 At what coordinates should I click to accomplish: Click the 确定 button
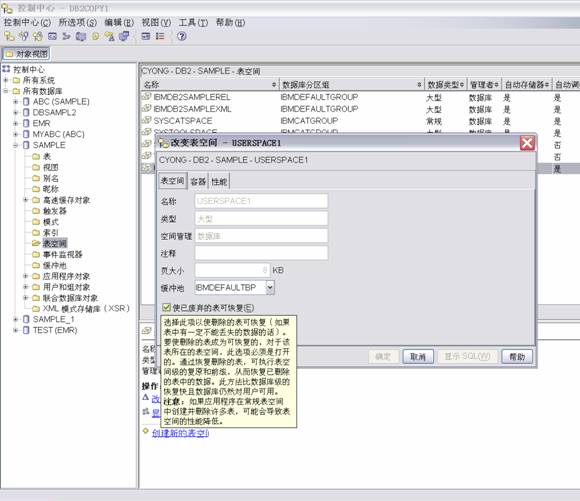[x=383, y=356]
